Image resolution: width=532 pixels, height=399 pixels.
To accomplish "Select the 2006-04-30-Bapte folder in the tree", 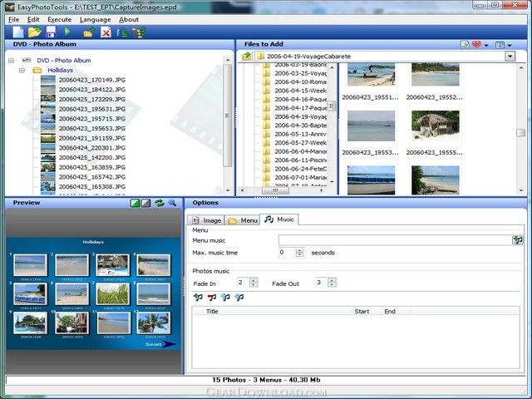I will (300, 126).
